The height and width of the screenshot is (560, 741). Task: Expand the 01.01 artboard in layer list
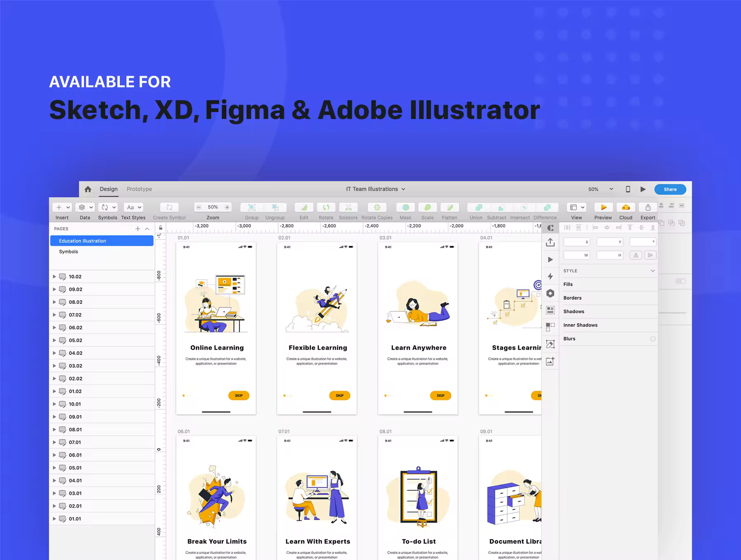point(54,519)
